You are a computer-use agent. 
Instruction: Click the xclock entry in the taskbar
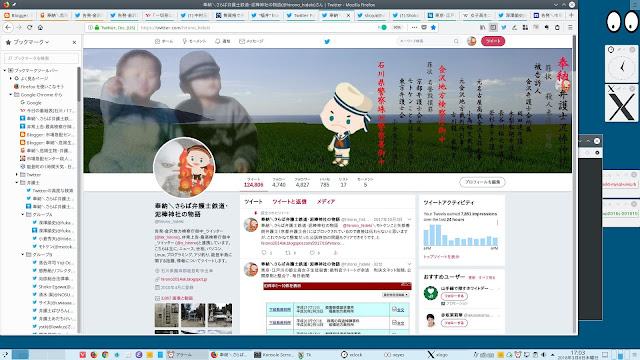click(352, 355)
